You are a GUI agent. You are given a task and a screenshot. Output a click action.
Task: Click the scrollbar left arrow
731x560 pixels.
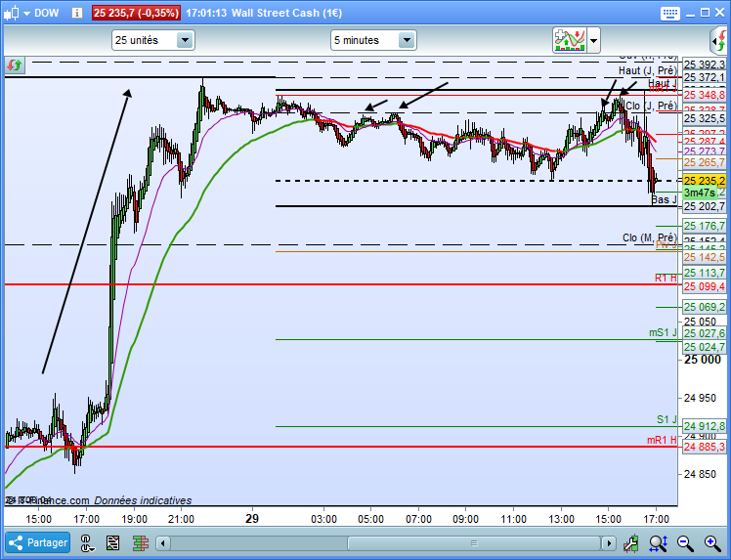click(x=162, y=543)
